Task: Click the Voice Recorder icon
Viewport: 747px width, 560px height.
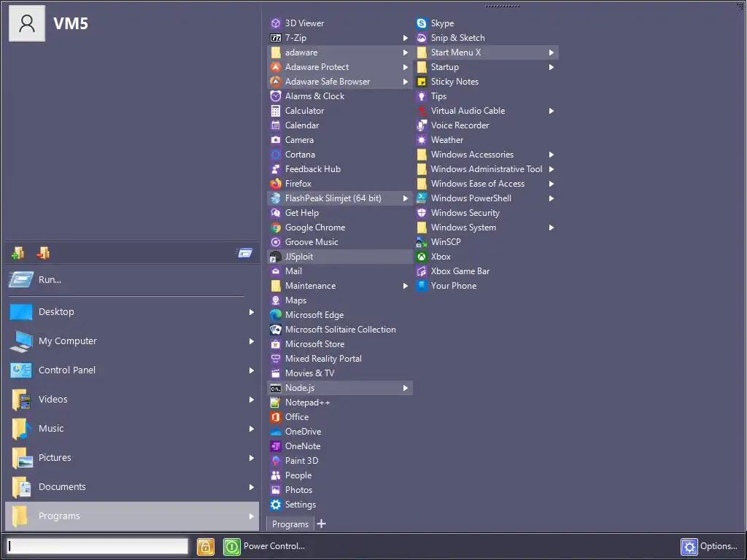Action: (x=421, y=125)
